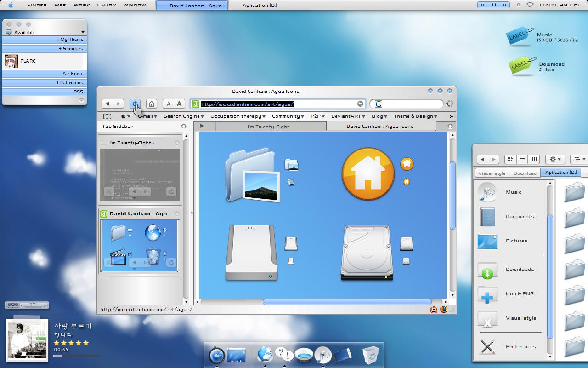This screenshot has width=588, height=368.
Task: Switch to the Visual style tab in file manager
Action: (492, 173)
